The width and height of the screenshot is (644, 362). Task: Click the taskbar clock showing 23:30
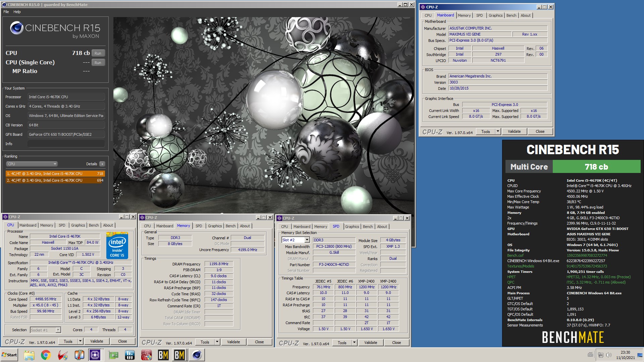click(625, 355)
